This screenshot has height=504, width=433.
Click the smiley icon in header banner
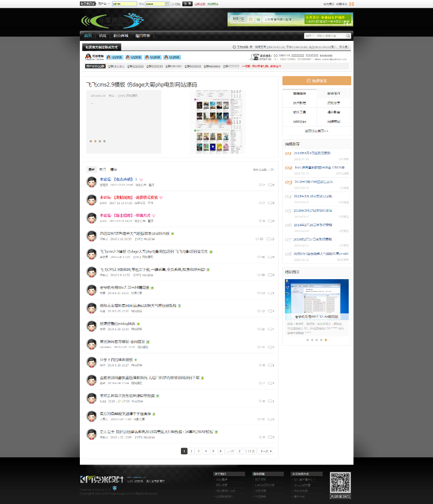click(x=251, y=19)
